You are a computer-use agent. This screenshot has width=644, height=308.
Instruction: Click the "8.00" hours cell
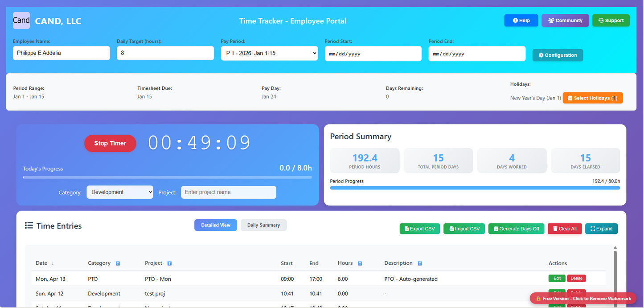coord(343,279)
